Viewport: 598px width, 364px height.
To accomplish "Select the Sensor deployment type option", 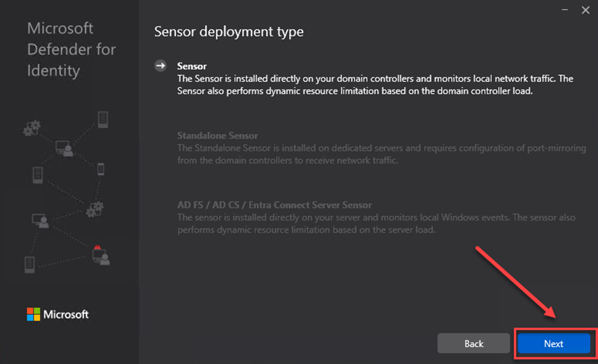I will pos(192,66).
